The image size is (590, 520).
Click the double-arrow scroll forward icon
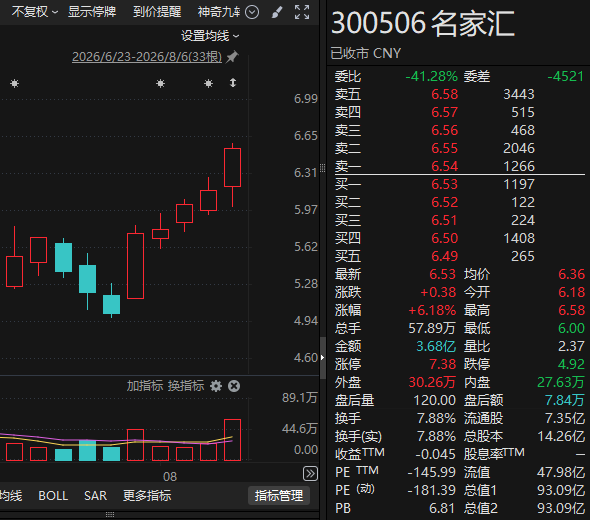(x=310, y=473)
